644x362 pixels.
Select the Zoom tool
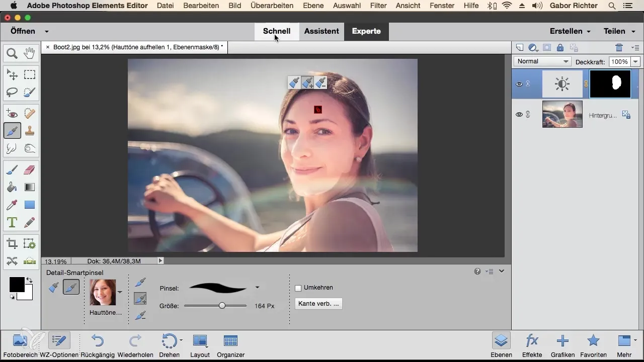point(12,53)
